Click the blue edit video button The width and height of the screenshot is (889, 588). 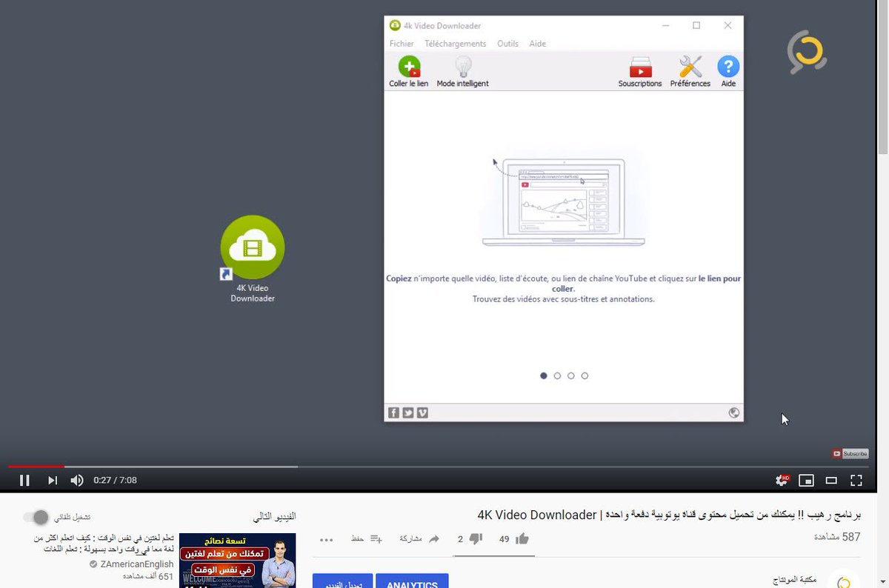point(342,581)
